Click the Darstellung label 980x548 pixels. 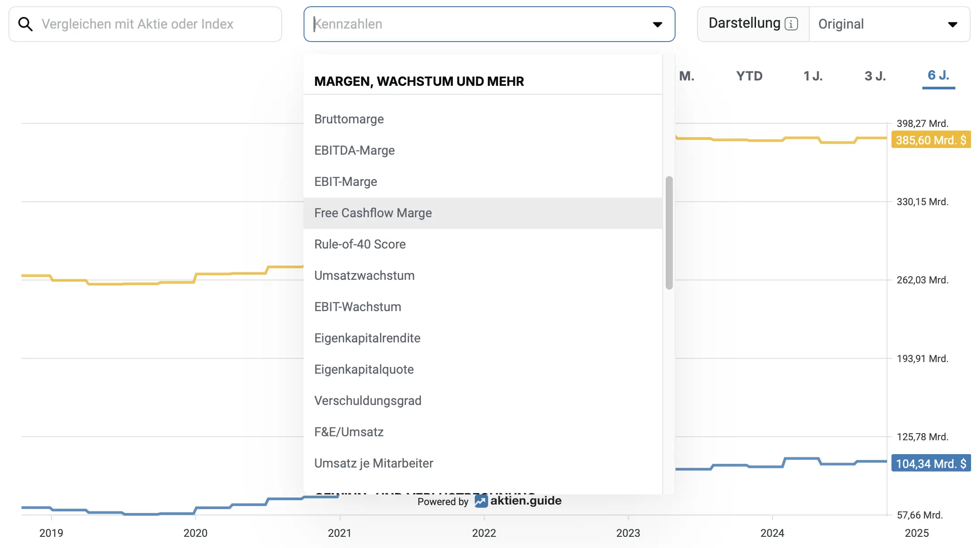(x=744, y=23)
